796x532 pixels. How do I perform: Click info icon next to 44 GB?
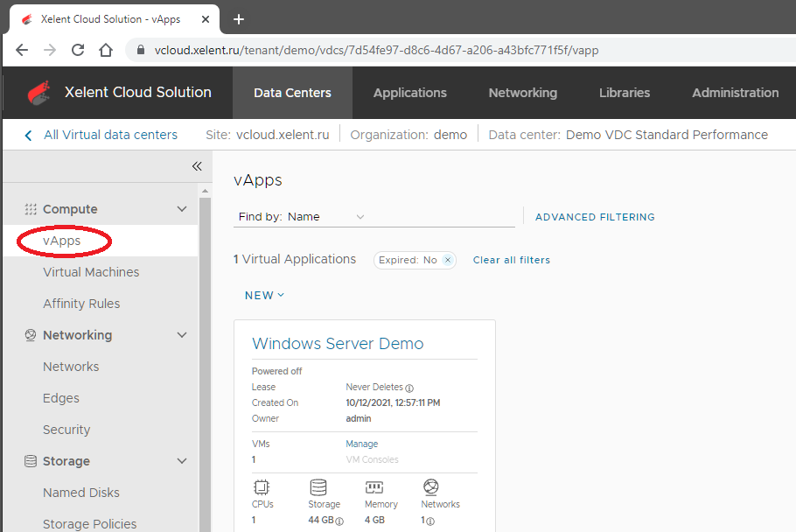[x=339, y=521]
